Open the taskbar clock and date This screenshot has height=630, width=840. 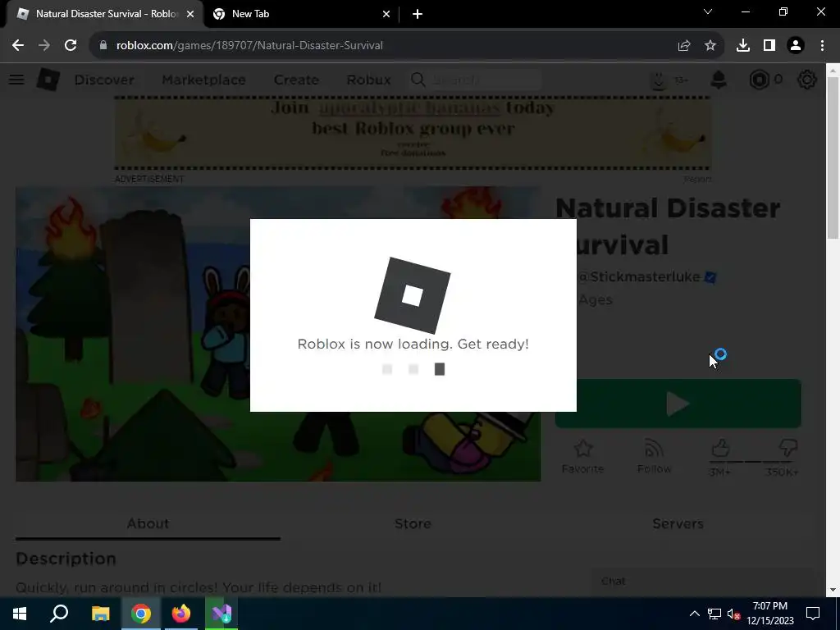pyautogui.click(x=770, y=614)
